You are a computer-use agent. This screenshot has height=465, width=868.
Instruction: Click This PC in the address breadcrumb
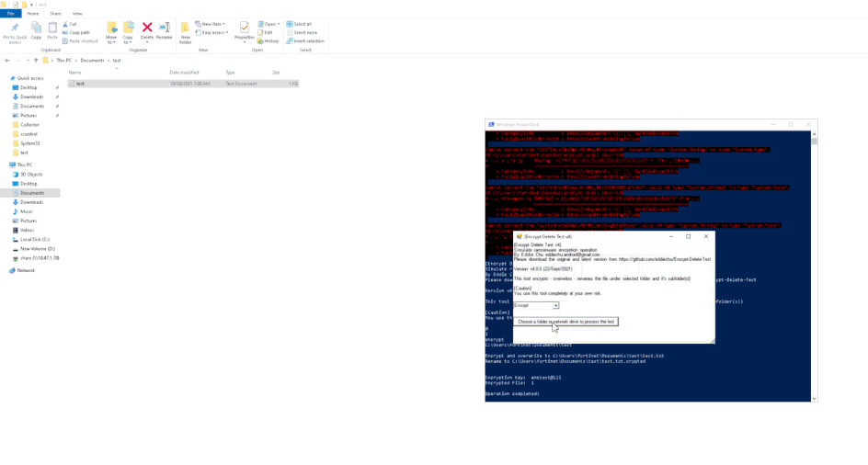(x=63, y=61)
